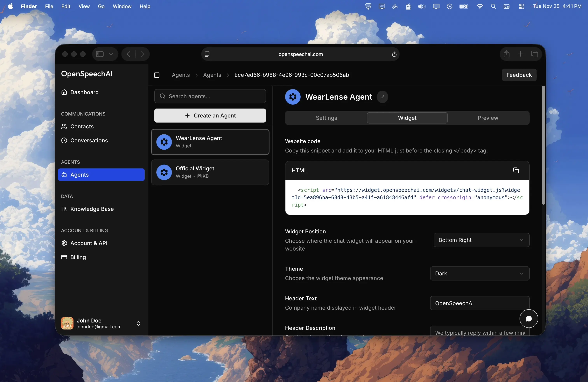Screen dimensions: 588x382
Task: Open Conversations in the sidebar
Action: click(x=101, y=140)
